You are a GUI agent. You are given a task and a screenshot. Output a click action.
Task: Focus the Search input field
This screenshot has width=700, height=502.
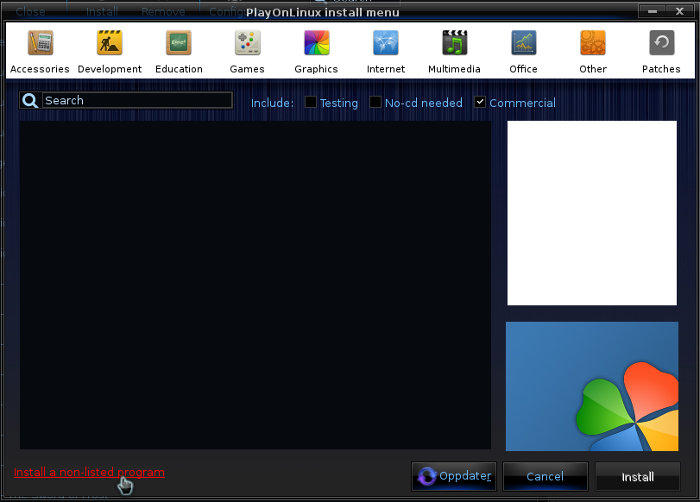[x=137, y=100]
